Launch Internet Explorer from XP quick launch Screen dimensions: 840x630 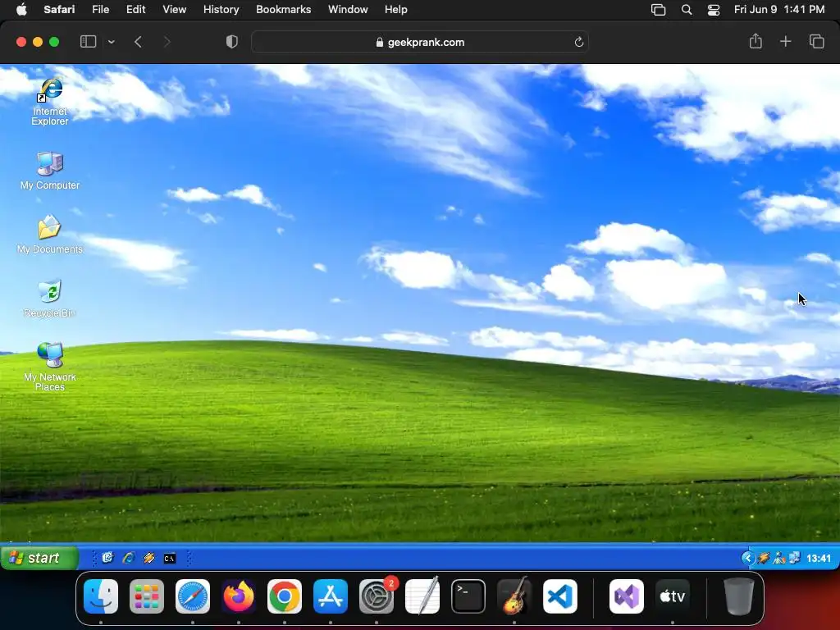[129, 558]
